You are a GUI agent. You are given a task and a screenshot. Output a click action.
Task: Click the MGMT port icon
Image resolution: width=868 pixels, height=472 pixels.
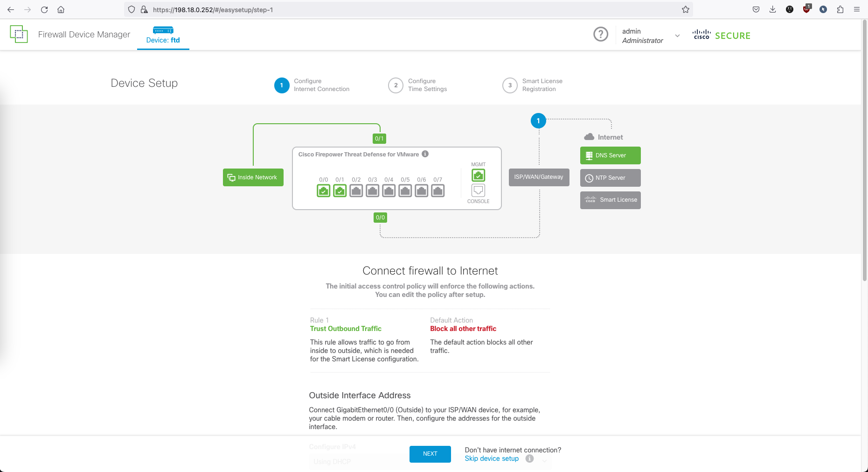[478, 175]
